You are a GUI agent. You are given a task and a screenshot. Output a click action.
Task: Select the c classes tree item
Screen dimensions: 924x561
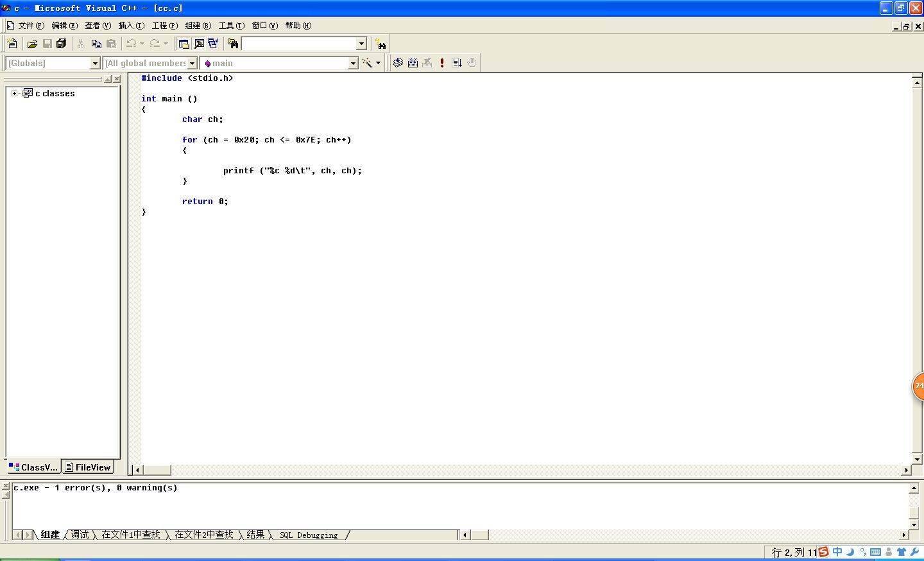click(x=55, y=93)
